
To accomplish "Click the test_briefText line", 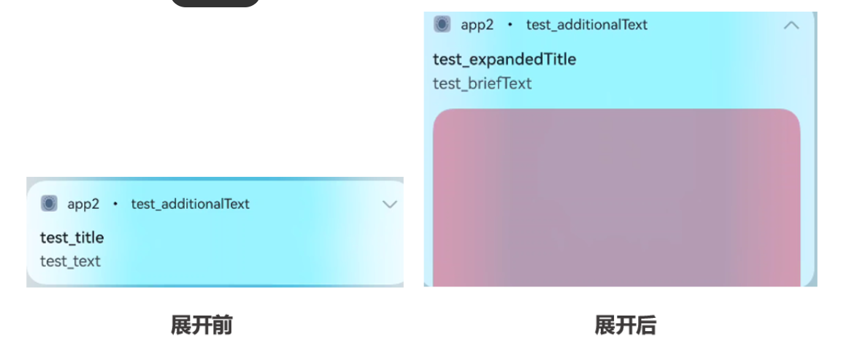I will click(x=482, y=83).
